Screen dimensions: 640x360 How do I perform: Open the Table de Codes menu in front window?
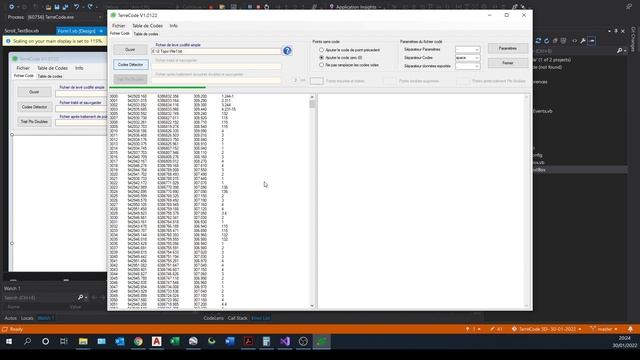(147, 26)
